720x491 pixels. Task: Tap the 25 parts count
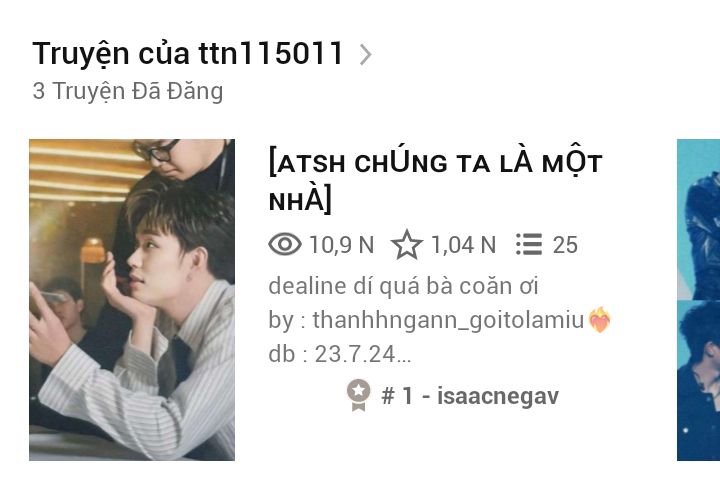coord(565,245)
